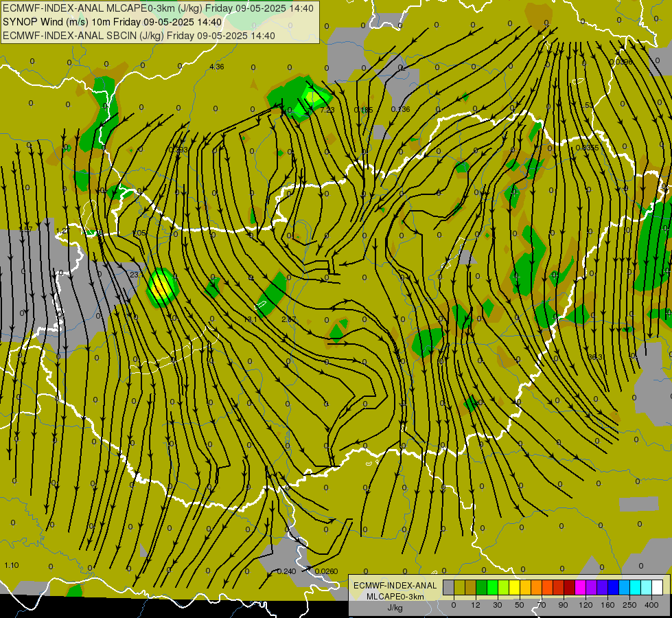The image size is (672, 618).
Task: Click the map value '1.10'
Action: (12, 565)
